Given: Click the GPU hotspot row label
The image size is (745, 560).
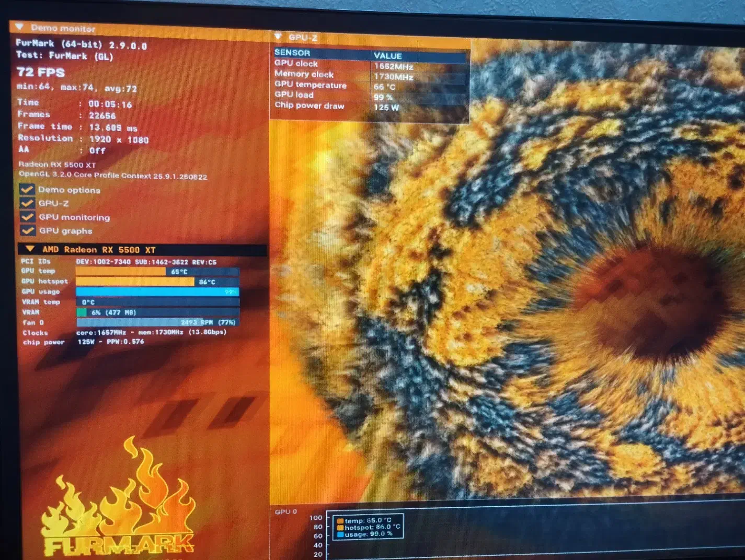Looking at the screenshot, I should click(x=44, y=281).
